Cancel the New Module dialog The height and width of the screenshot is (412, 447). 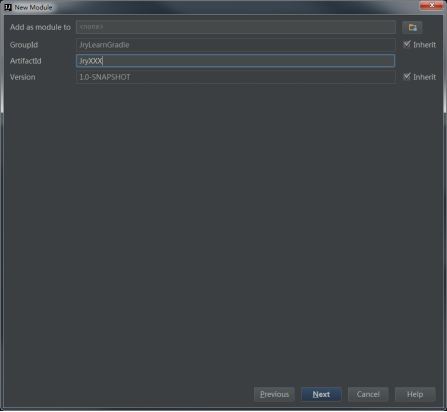pyautogui.click(x=368, y=394)
